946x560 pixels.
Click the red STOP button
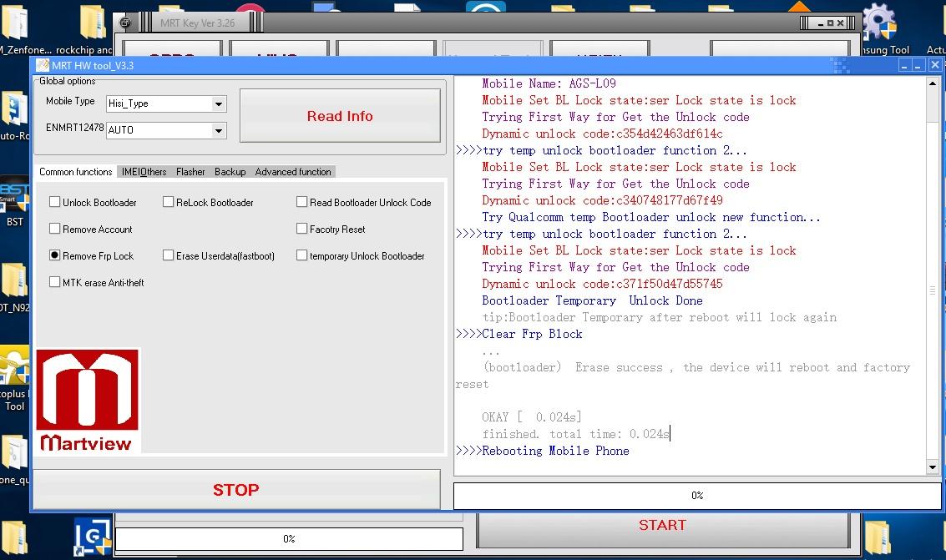236,489
